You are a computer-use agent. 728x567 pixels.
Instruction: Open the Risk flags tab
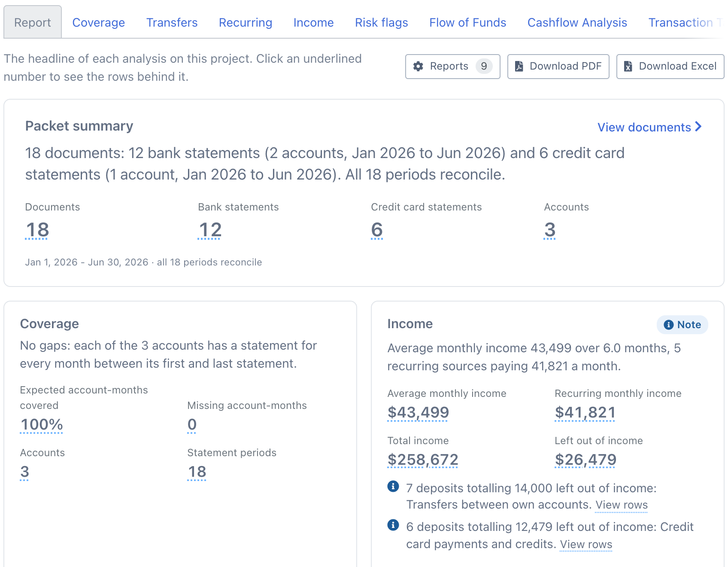381,22
